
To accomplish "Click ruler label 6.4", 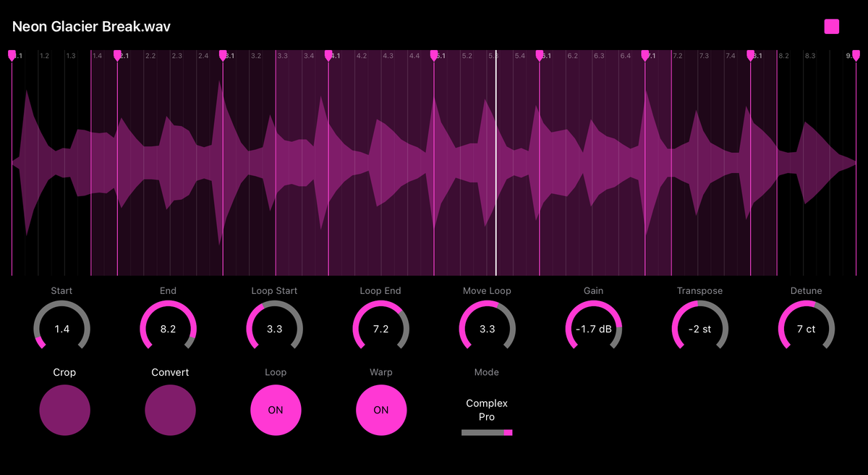I will [626, 56].
